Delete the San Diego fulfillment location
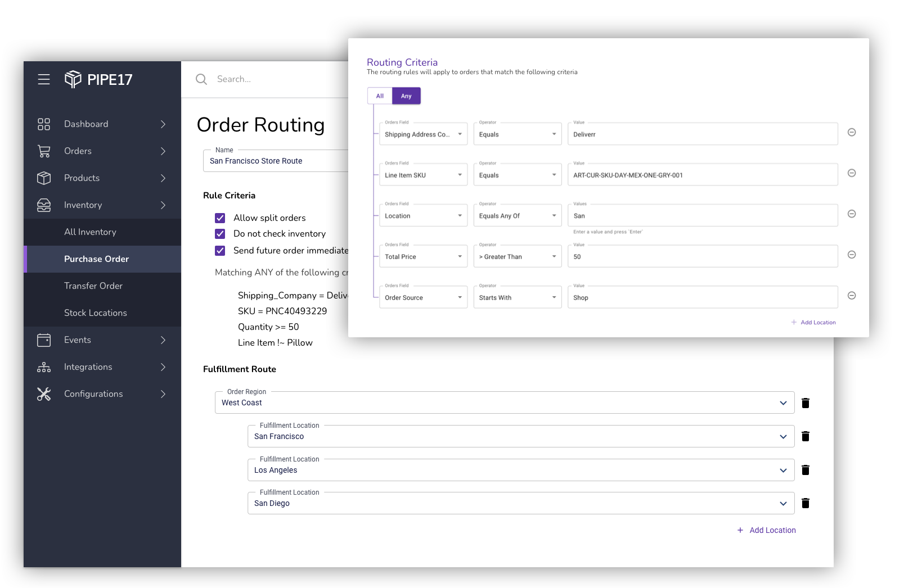The image size is (904, 588). pyautogui.click(x=806, y=503)
